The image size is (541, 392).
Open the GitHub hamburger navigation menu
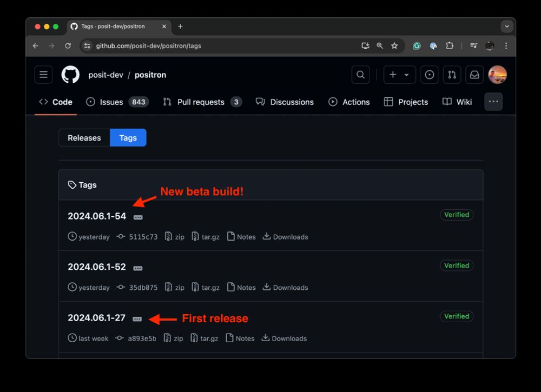point(43,75)
